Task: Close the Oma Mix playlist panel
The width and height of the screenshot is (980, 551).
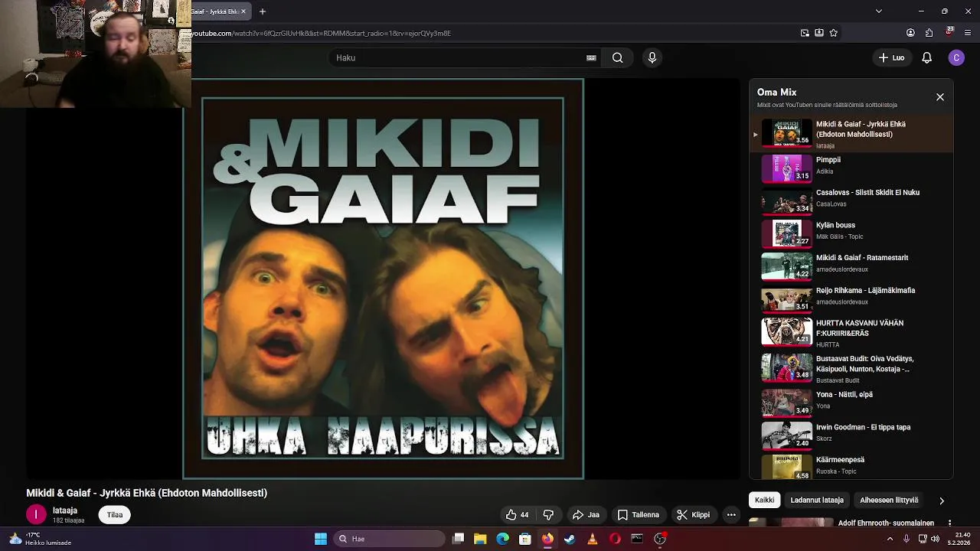Action: pos(940,97)
